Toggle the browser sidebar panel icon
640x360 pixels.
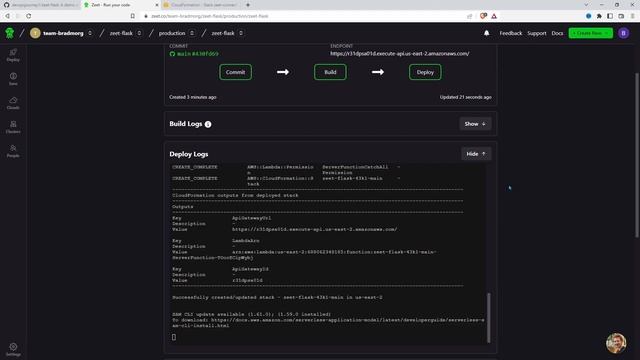click(610, 16)
